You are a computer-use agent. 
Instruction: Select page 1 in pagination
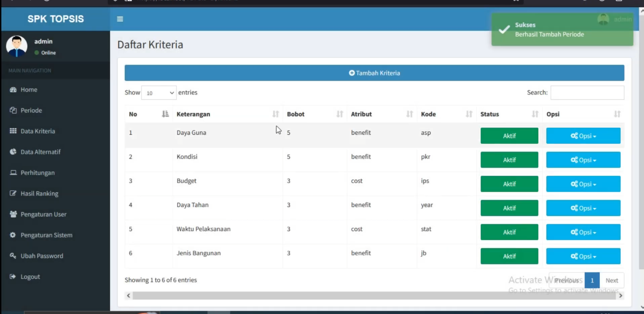tap(592, 280)
